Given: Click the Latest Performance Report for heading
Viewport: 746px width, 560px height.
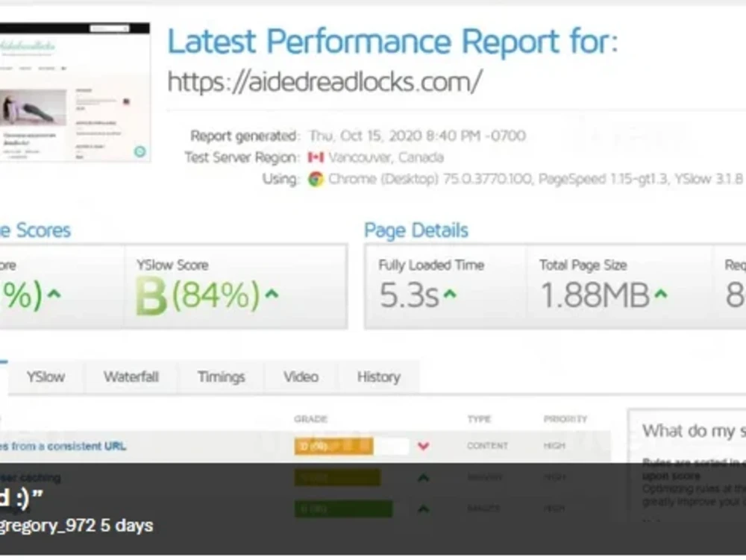Looking at the screenshot, I should (x=392, y=41).
